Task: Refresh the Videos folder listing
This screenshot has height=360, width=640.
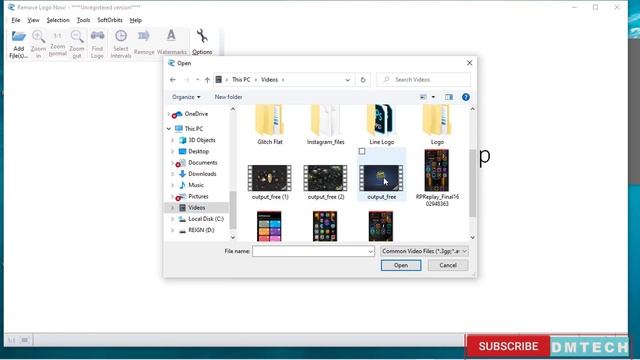Action: pyautogui.click(x=363, y=80)
